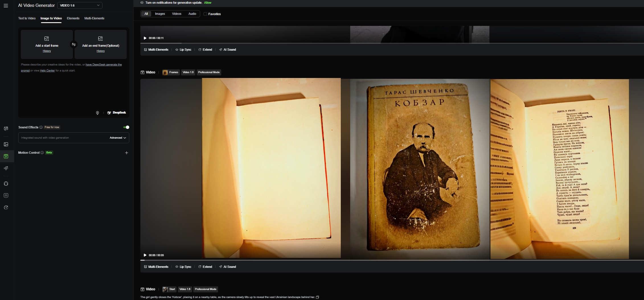Switch to Text to Video tab
Image resolution: width=644 pixels, height=300 pixels.
tap(27, 18)
